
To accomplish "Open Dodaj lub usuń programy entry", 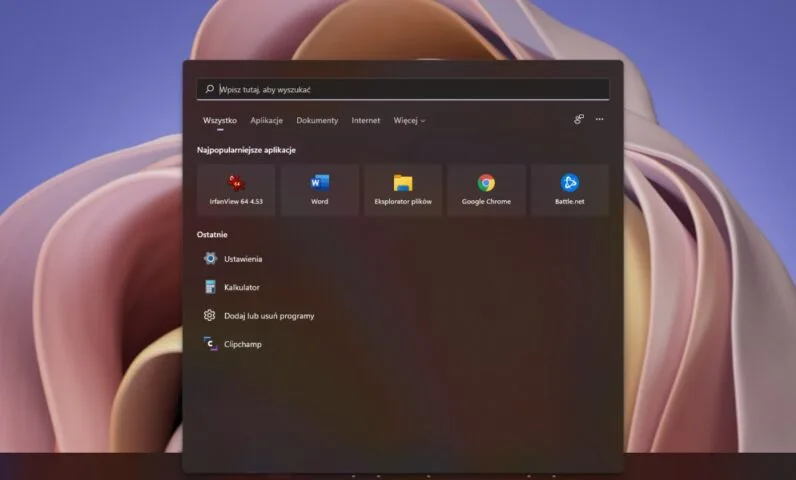I will coord(259,316).
